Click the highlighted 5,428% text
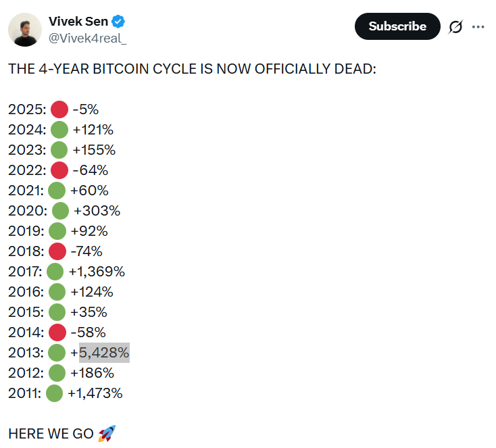This screenshot has width=496, height=448. click(104, 353)
